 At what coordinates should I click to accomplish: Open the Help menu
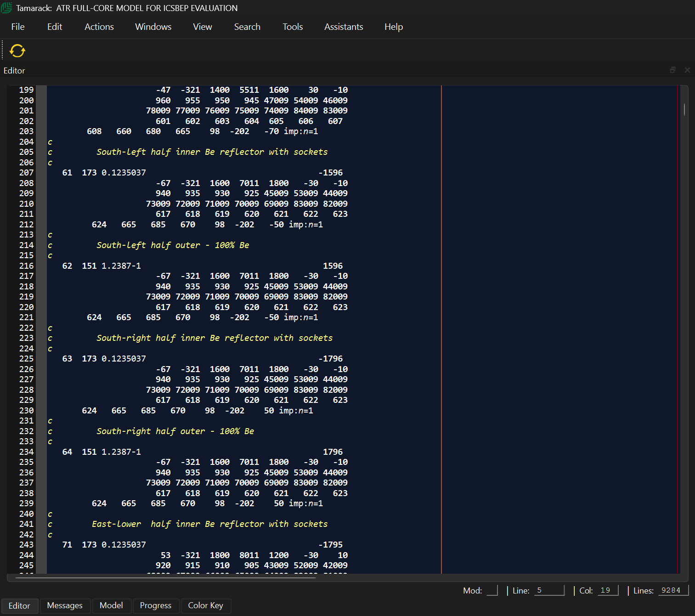point(394,27)
